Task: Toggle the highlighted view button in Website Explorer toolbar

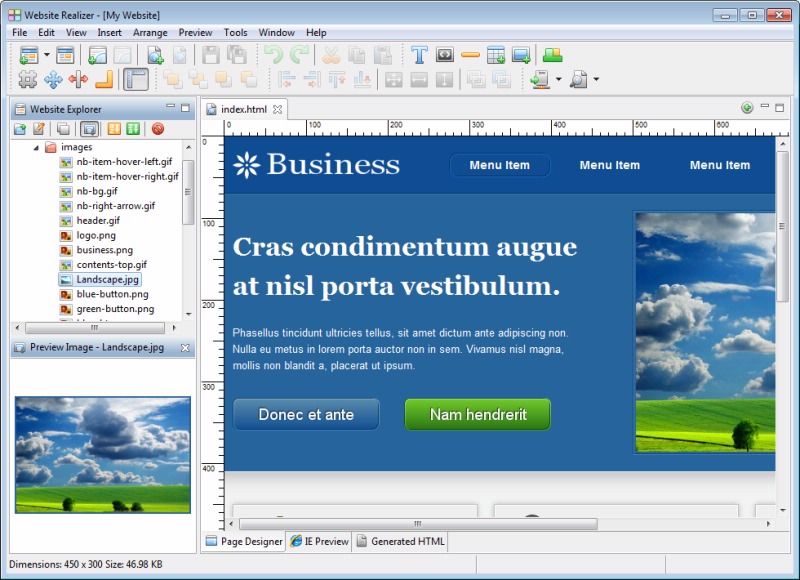Action: (x=88, y=128)
